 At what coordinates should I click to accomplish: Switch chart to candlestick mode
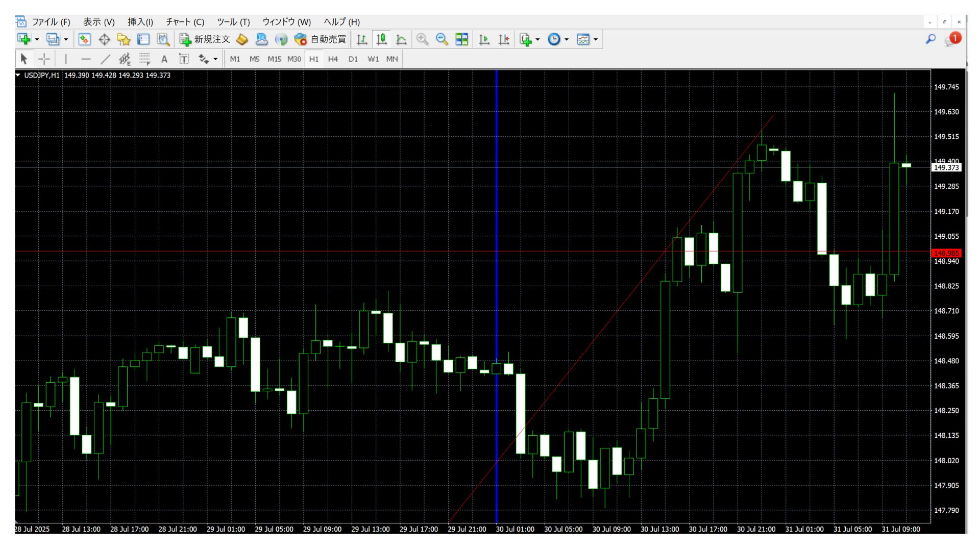[x=381, y=39]
